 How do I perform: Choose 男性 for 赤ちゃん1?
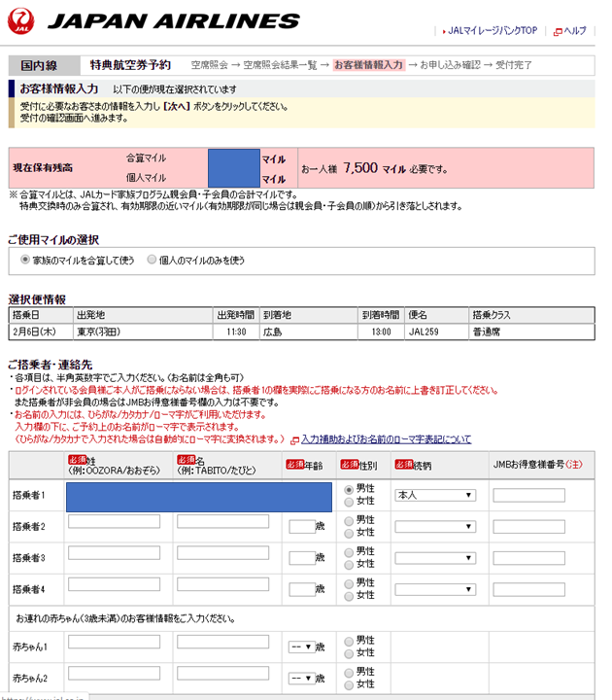tap(349, 642)
